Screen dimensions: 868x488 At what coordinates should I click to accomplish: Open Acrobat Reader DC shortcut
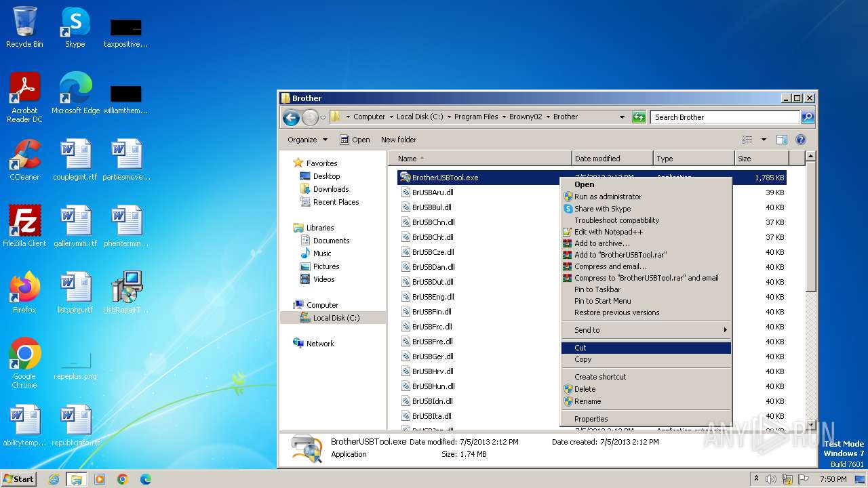24,98
